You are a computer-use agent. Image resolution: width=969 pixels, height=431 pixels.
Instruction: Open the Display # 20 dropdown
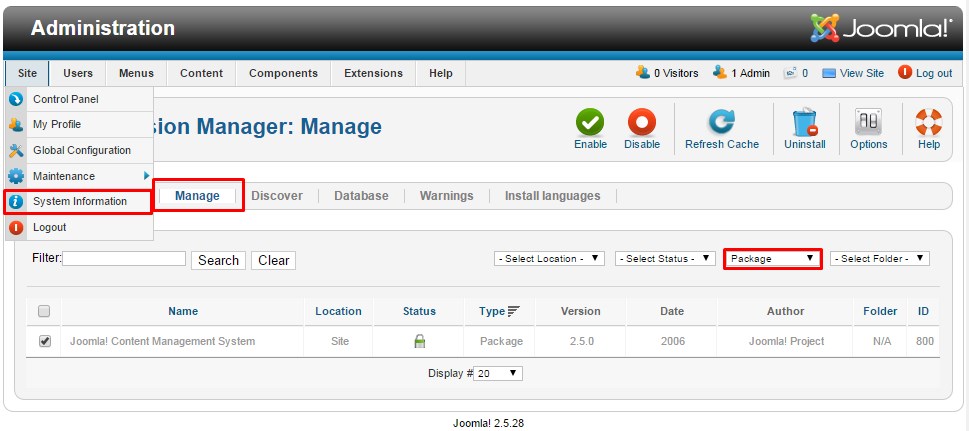click(498, 373)
